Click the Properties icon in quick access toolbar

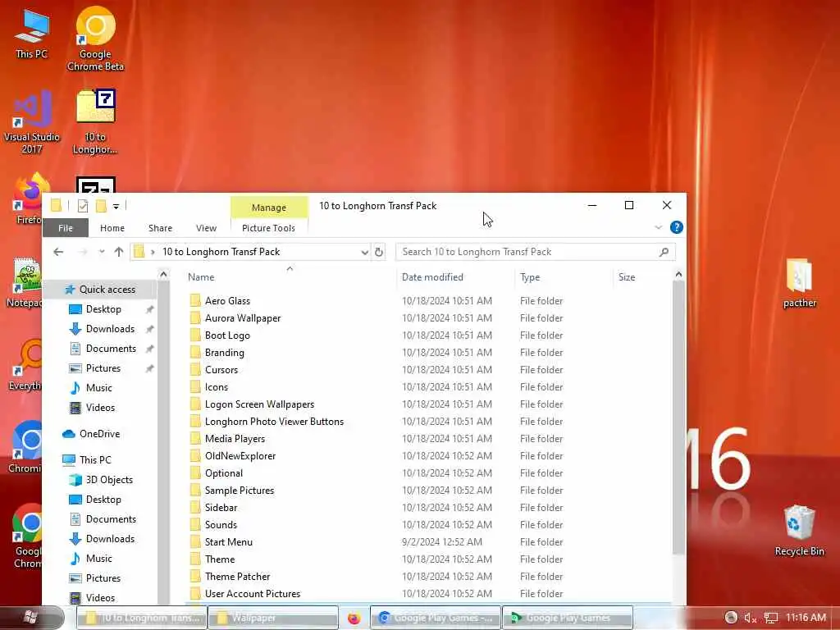click(x=83, y=206)
